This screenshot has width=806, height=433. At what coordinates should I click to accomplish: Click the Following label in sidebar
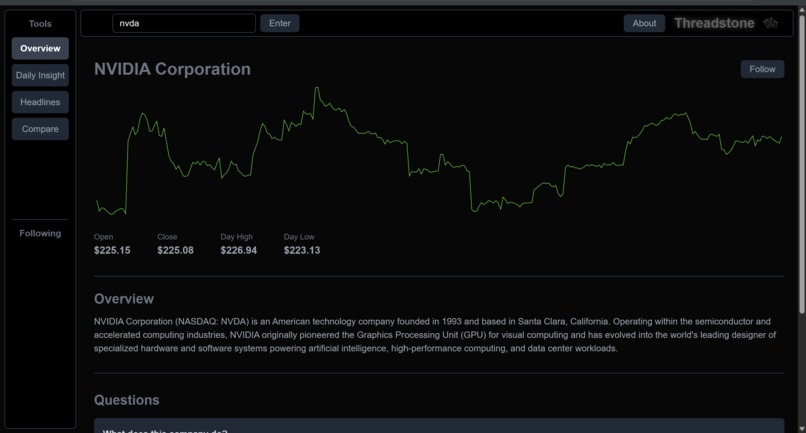pyautogui.click(x=40, y=233)
